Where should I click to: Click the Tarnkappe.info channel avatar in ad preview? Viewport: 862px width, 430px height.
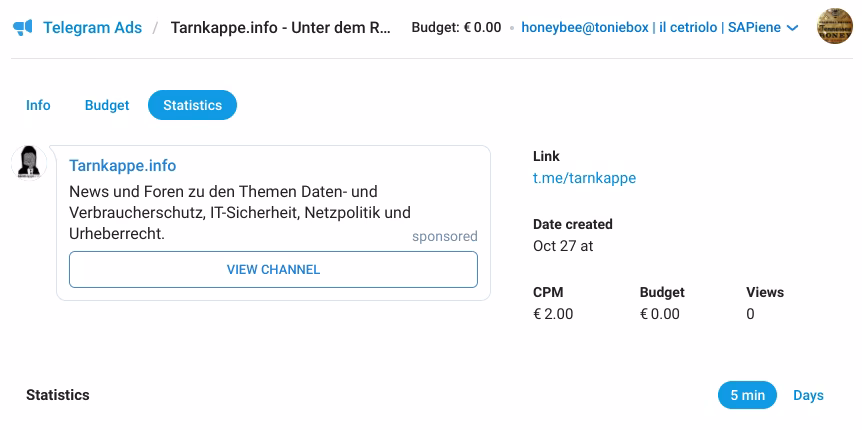(30, 162)
